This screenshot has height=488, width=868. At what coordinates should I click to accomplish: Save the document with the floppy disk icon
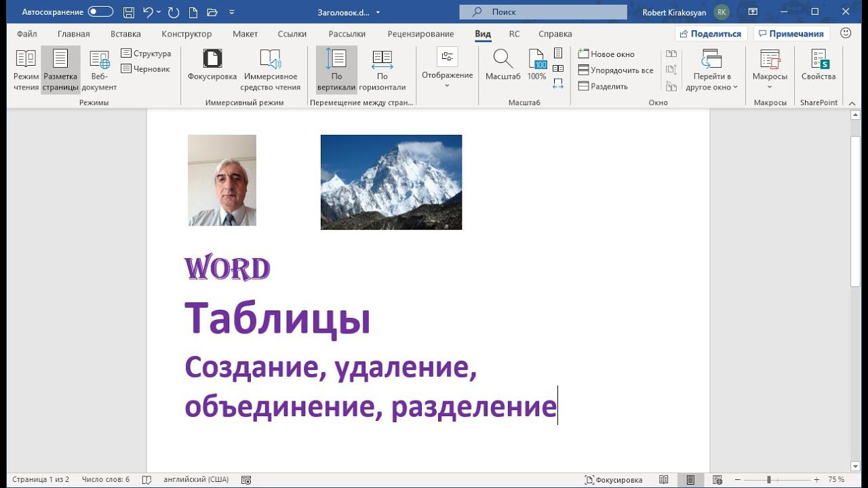tap(129, 12)
